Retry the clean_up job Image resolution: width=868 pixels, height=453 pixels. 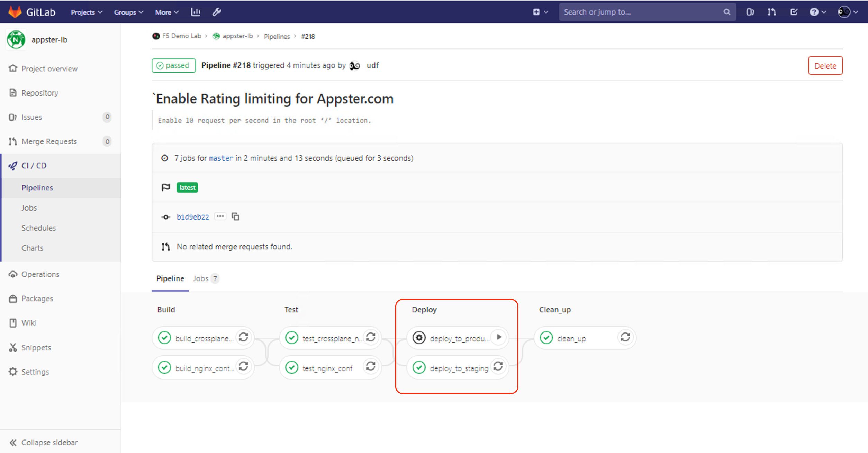click(625, 337)
